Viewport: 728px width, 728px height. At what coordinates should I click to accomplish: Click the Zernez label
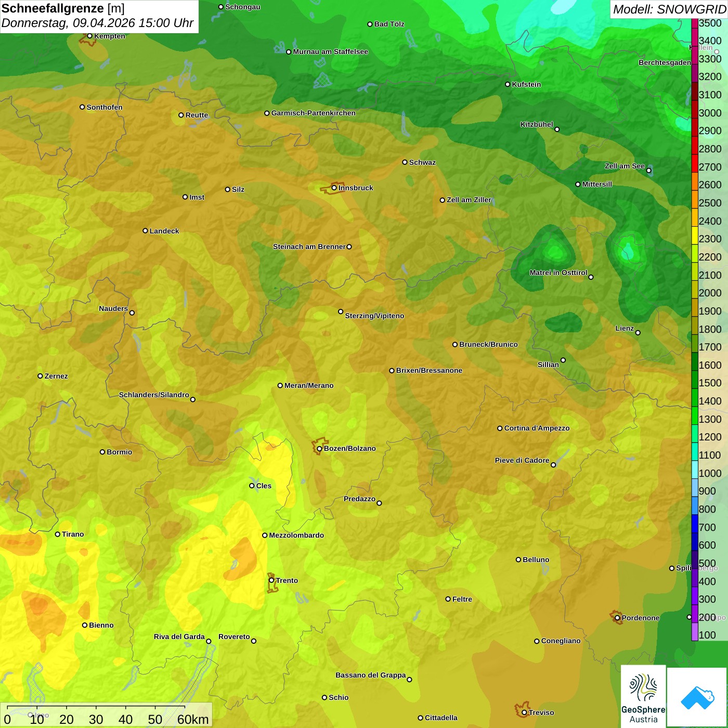[x=56, y=376]
